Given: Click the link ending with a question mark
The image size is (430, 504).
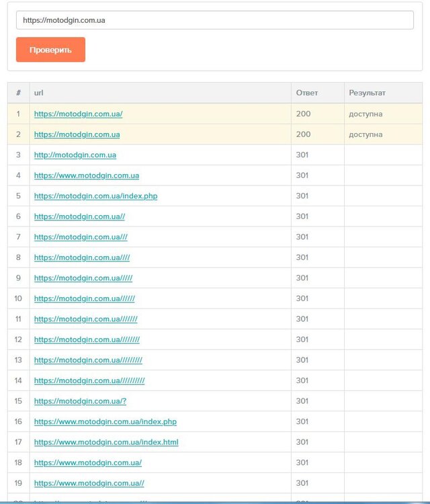Looking at the screenshot, I should click(x=80, y=401).
